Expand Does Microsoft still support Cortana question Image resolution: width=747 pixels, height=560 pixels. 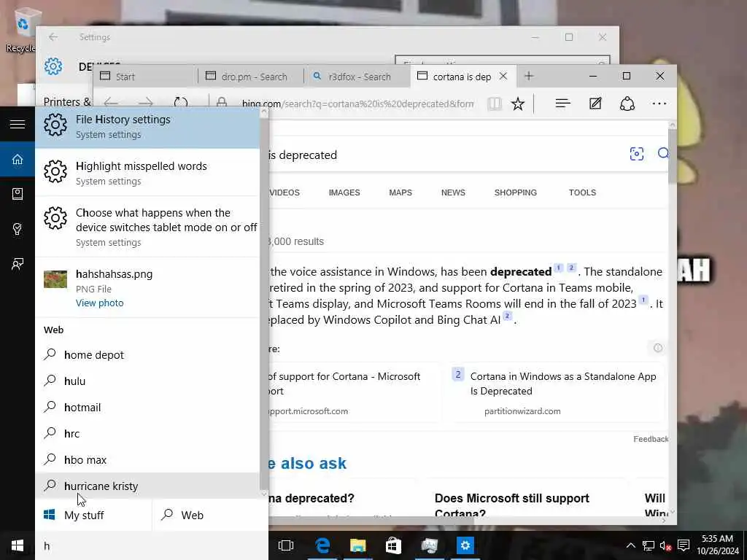pyautogui.click(x=512, y=505)
